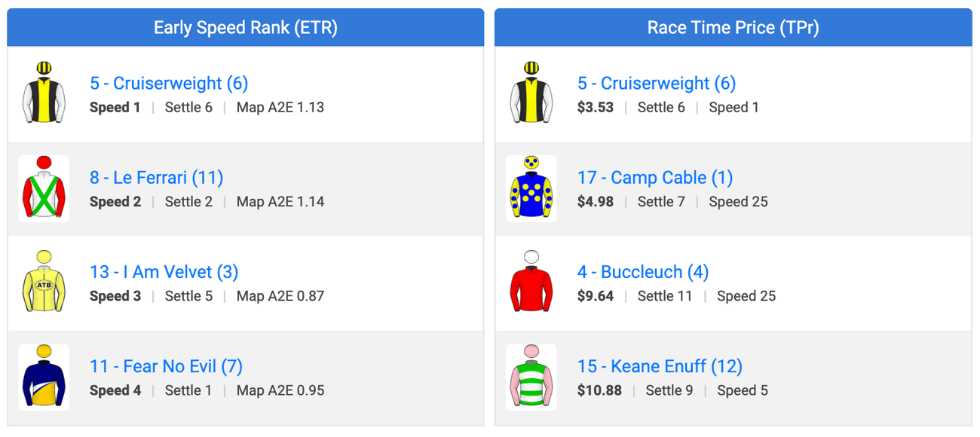This screenshot has height=437, width=980.
Task: Open 5 - Cruiserweight link under Race Time Price
Action: click(x=657, y=83)
